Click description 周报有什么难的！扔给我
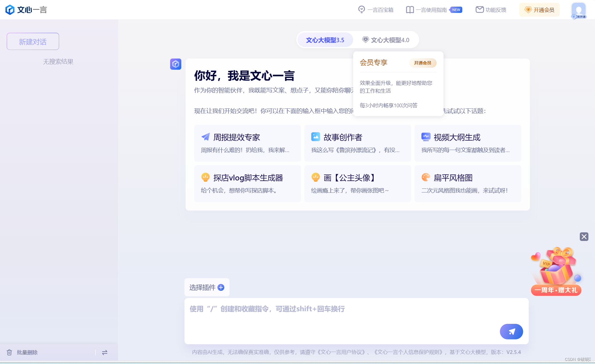This screenshot has width=595, height=364. pyautogui.click(x=245, y=150)
